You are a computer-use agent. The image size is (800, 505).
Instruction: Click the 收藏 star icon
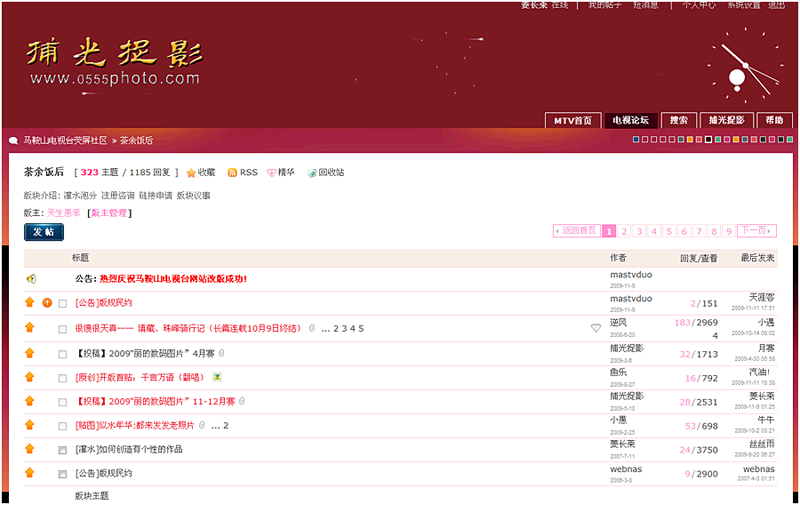point(191,173)
